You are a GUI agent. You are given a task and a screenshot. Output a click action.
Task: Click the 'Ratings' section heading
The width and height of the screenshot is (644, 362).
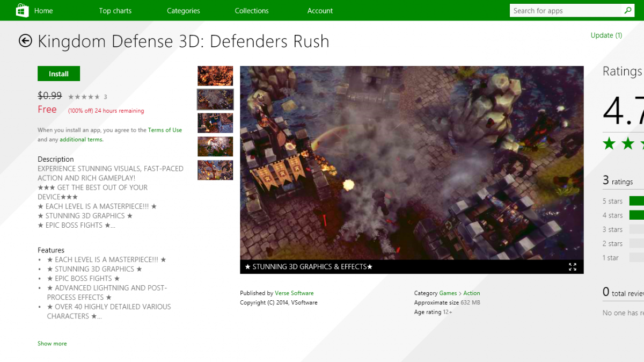pyautogui.click(x=623, y=71)
